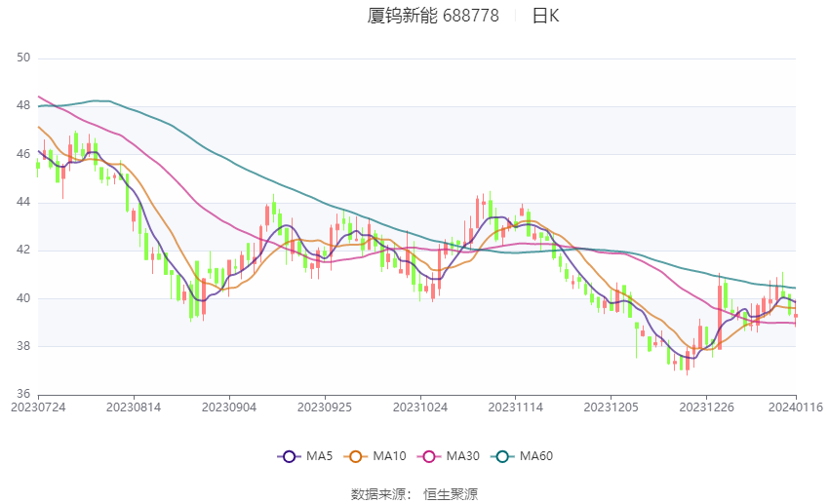The image size is (829, 504).
Task: Toggle the MA10 legend series
Action: coord(375,456)
